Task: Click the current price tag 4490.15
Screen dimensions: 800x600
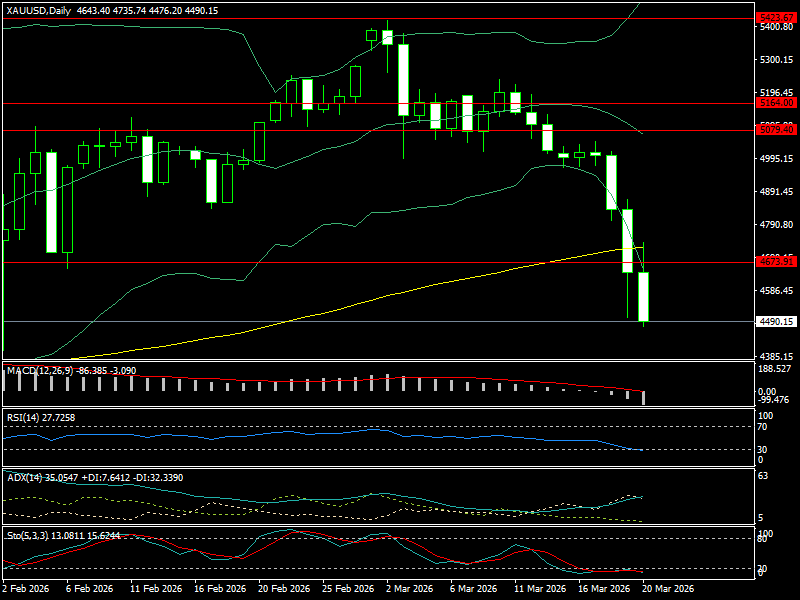Action: point(776,322)
